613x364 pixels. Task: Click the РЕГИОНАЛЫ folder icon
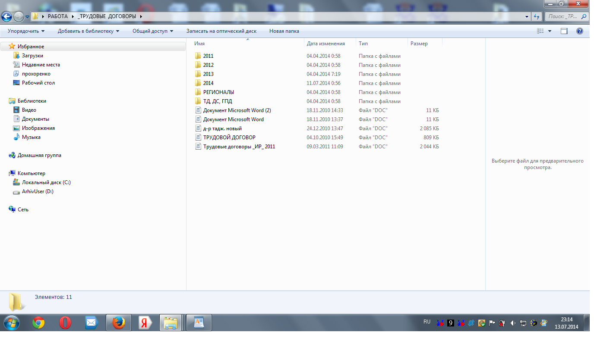(x=198, y=92)
